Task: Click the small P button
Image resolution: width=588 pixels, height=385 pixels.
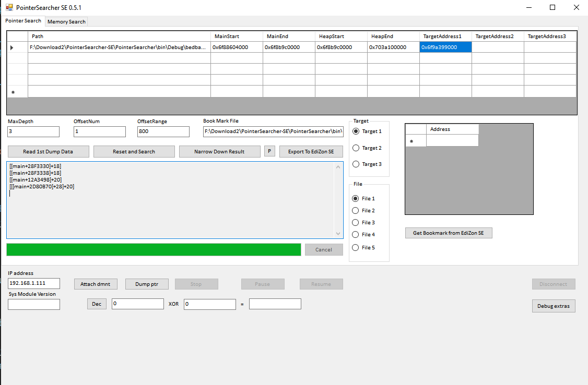Action: pos(269,151)
